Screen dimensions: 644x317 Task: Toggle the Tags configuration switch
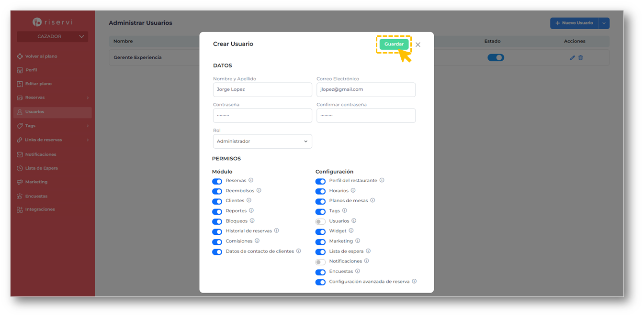pos(320,211)
